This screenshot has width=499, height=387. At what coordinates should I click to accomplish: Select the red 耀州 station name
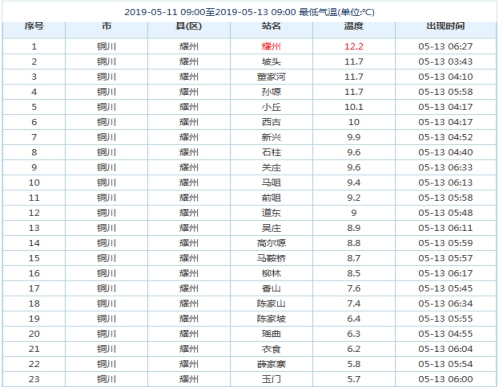(271, 46)
